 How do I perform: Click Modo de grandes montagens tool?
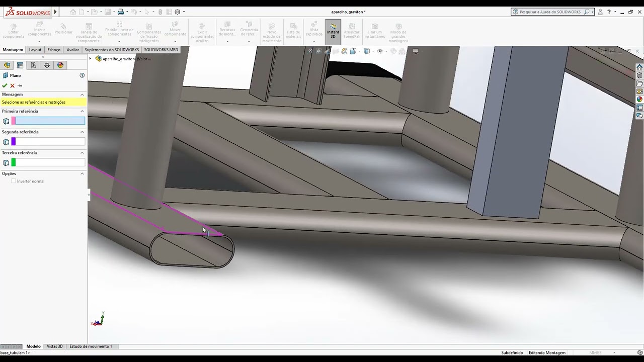point(398,33)
